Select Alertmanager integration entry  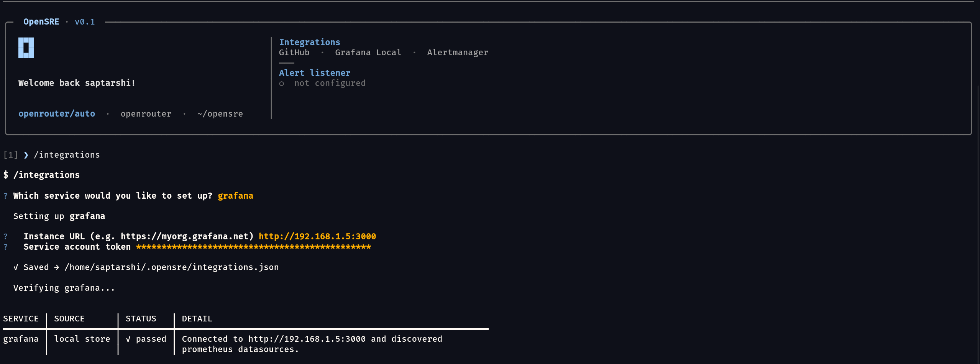point(458,53)
